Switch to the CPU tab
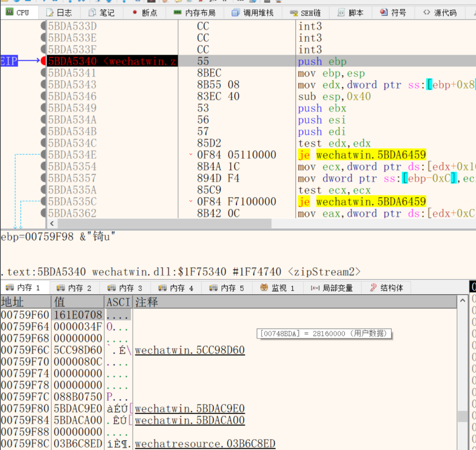Viewport: 476px width, 450px height. coord(18,12)
